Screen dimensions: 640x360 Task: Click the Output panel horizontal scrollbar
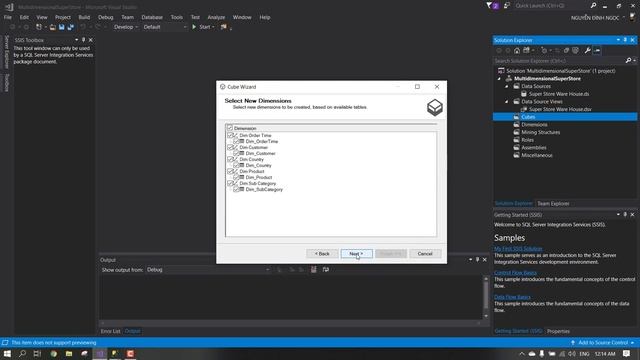[x=291, y=323]
